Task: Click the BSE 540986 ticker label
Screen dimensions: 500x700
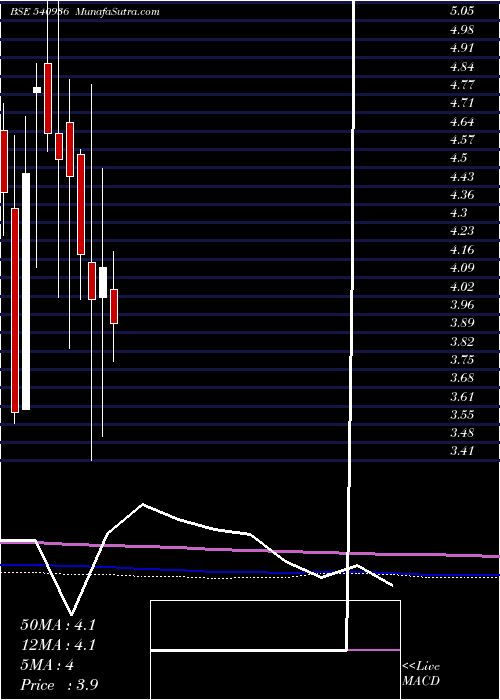Action: tap(39, 12)
